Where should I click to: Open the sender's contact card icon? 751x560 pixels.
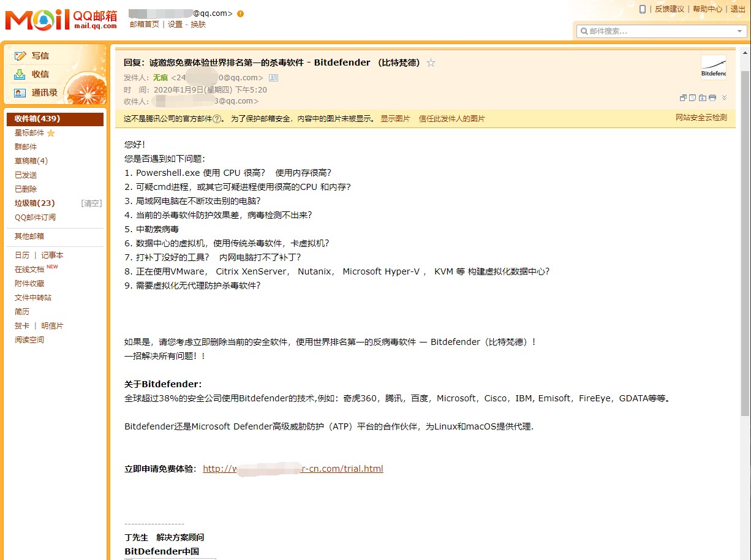273,78
